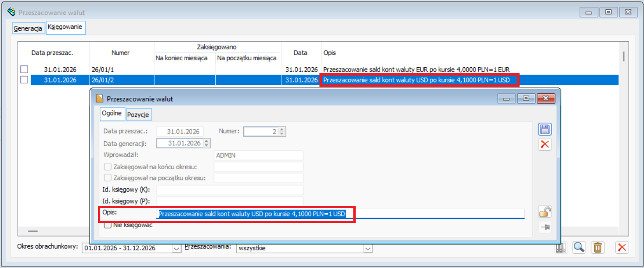644x268 pixels.
Task: Click the number cell 26/01/2
Action: pos(122,80)
